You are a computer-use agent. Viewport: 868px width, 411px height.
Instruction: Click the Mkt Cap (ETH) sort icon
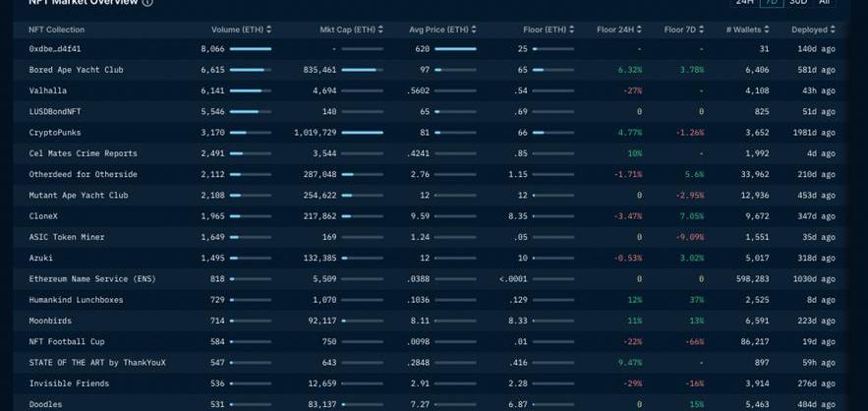coord(380,29)
